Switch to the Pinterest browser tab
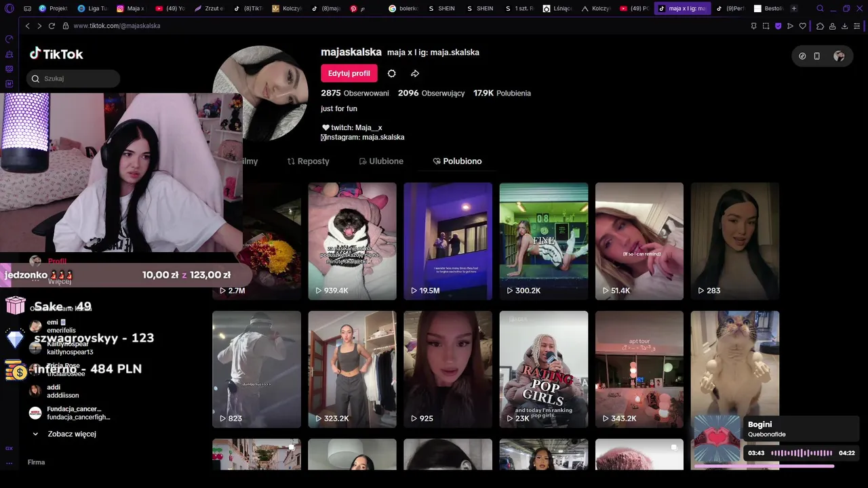 coord(365,9)
